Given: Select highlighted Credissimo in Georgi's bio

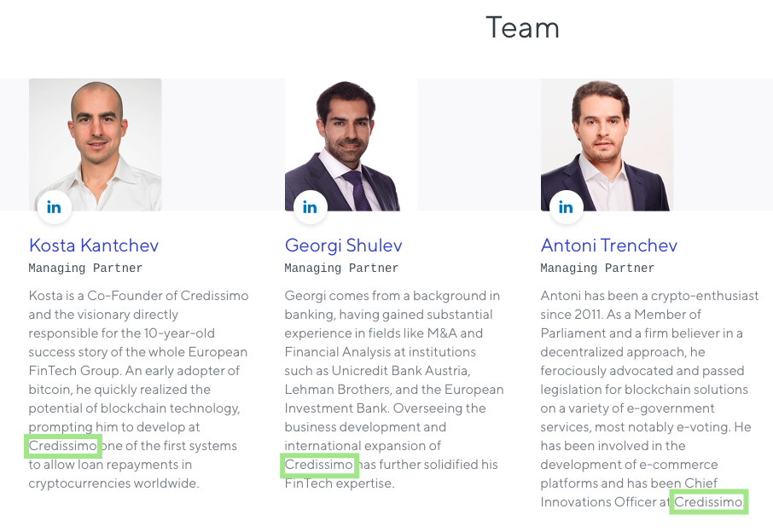Looking at the screenshot, I should [x=319, y=465].
